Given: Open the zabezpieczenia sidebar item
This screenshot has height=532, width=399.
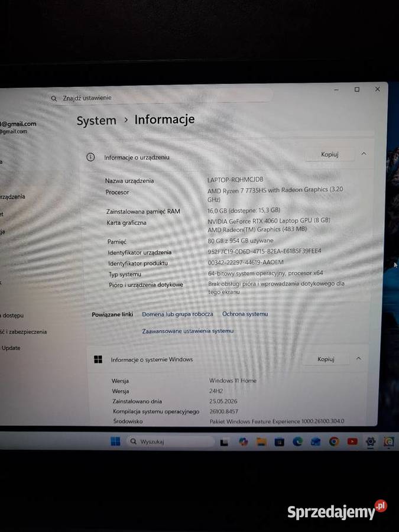Looking at the screenshot, I should 24,332.
